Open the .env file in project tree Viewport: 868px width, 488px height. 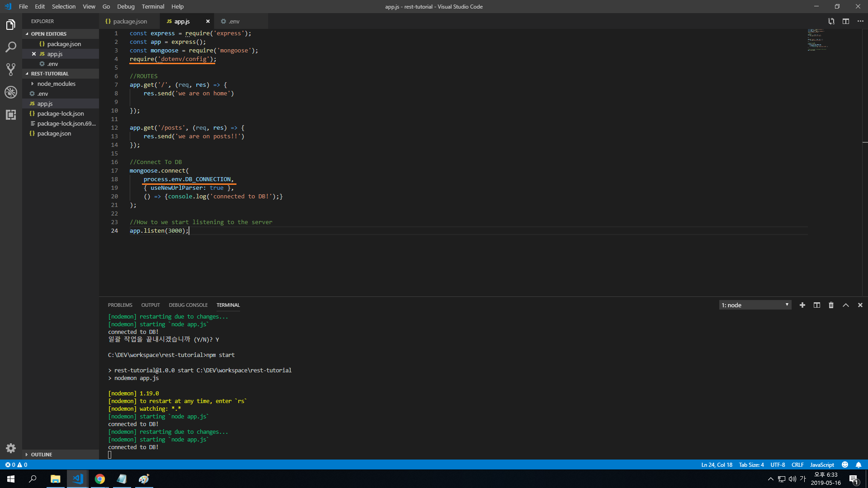coord(61,94)
